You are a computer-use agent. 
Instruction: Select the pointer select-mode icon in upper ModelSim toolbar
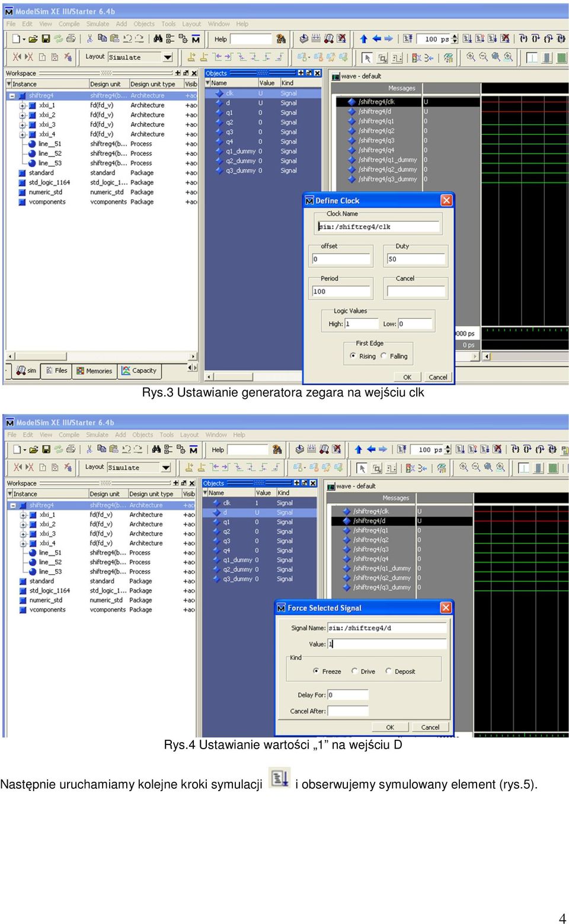point(367,57)
